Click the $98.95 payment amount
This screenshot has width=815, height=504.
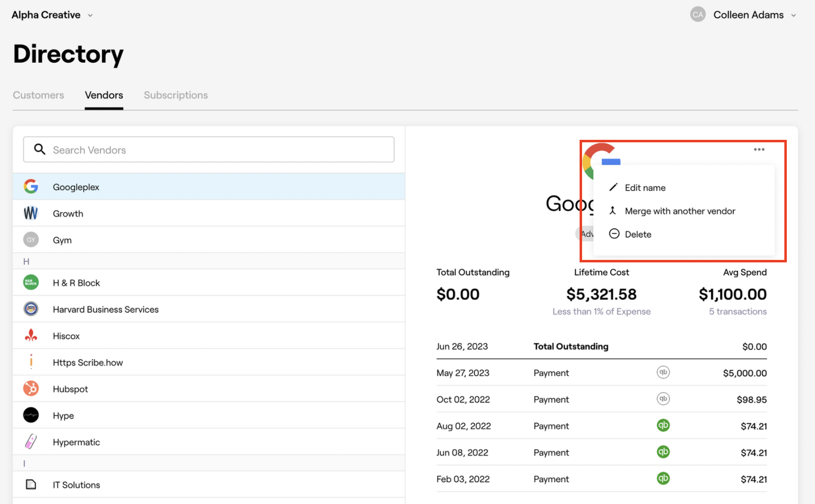point(752,400)
